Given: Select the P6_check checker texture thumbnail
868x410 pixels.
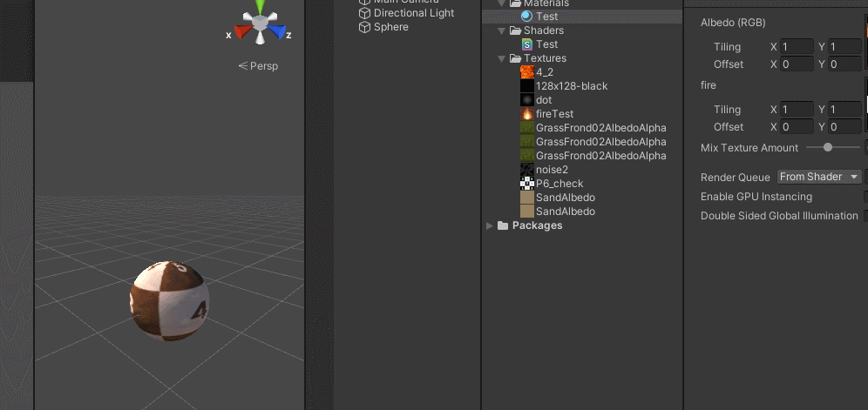Looking at the screenshot, I should [527, 183].
